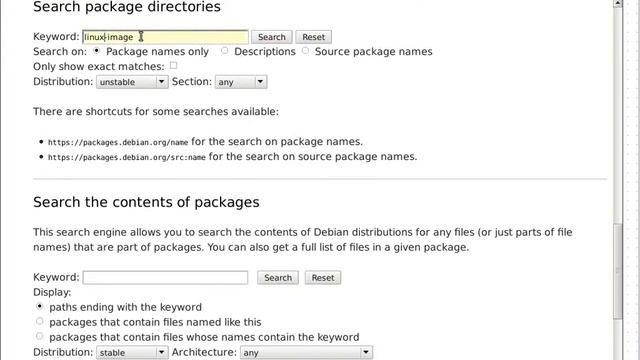Image resolution: width=640 pixels, height=360 pixels.
Task: Click the package directories Keyword field containing linux-image
Action: (165, 37)
